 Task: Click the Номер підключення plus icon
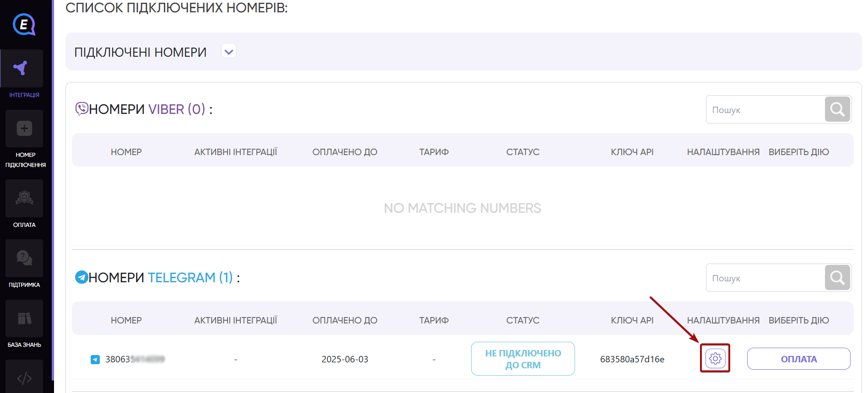(x=24, y=129)
